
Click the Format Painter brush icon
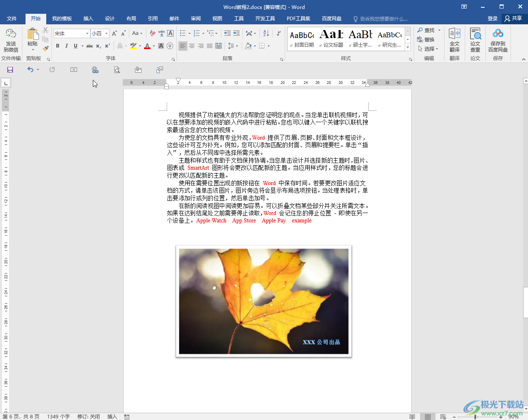pos(45,48)
